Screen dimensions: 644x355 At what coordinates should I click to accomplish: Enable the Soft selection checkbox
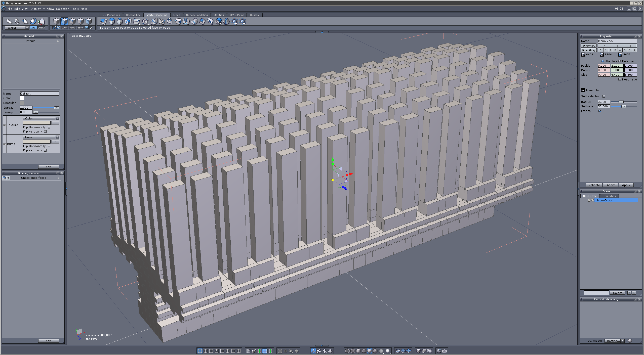pos(604,96)
